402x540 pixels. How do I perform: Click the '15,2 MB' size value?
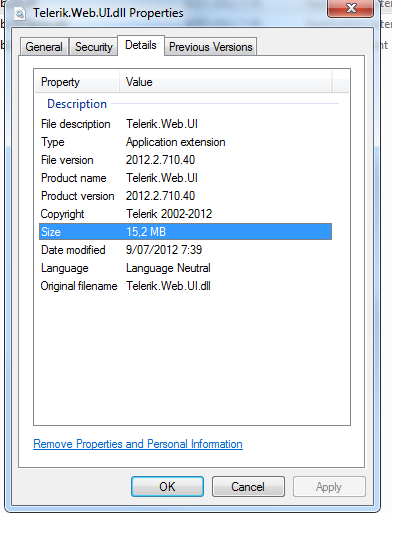pos(146,232)
